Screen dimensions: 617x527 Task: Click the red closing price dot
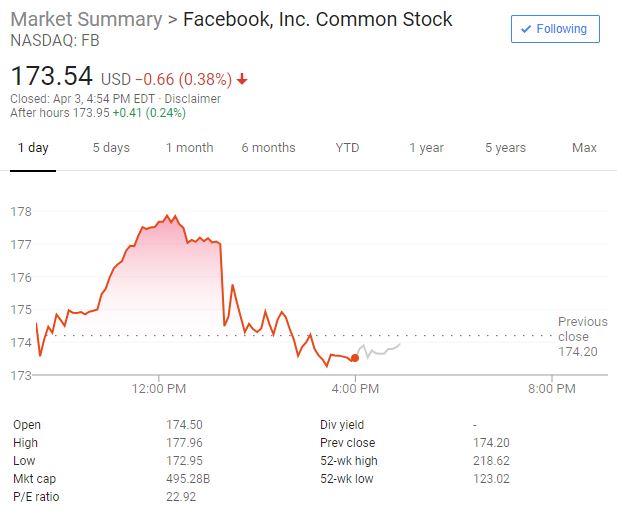[355, 358]
